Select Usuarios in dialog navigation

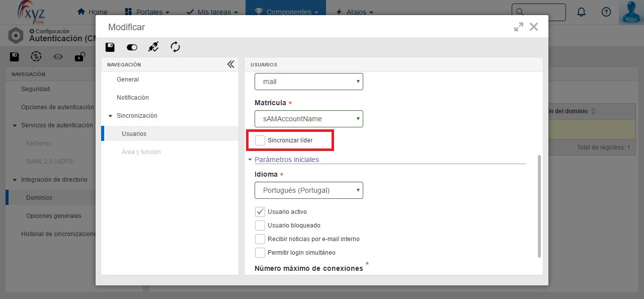click(170, 134)
